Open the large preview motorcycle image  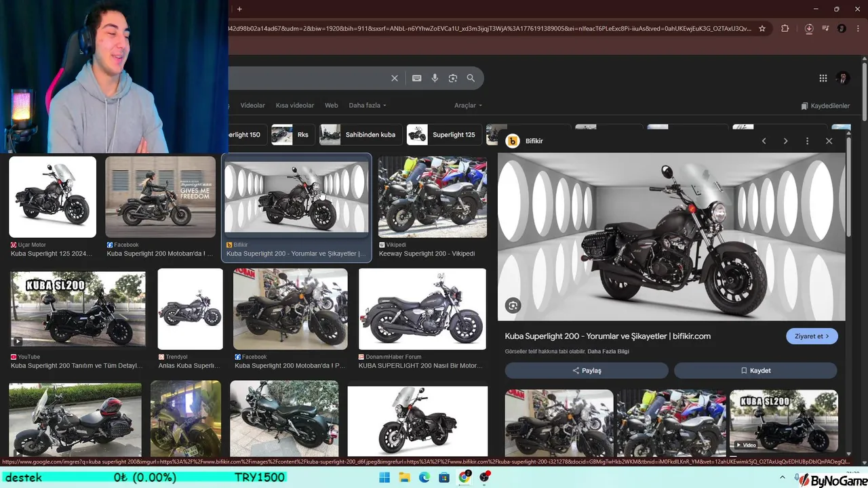pos(671,237)
